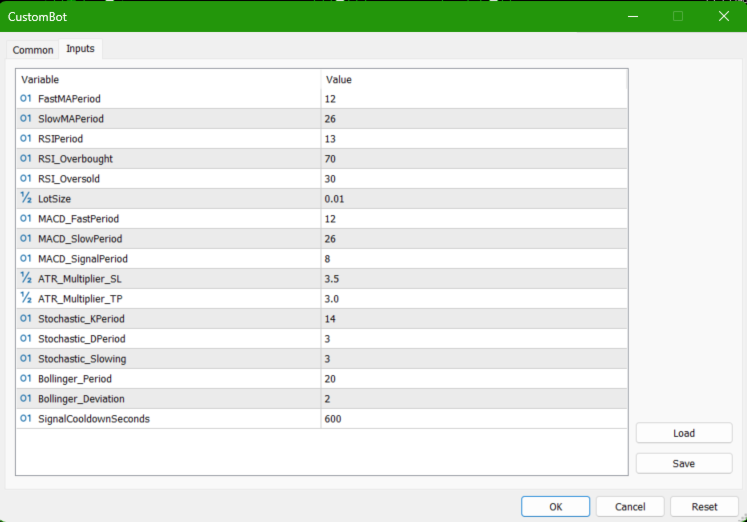The width and height of the screenshot is (747, 522).
Task: Click the double icon beside ATR_Multiplier_TP
Action: pyautogui.click(x=26, y=298)
